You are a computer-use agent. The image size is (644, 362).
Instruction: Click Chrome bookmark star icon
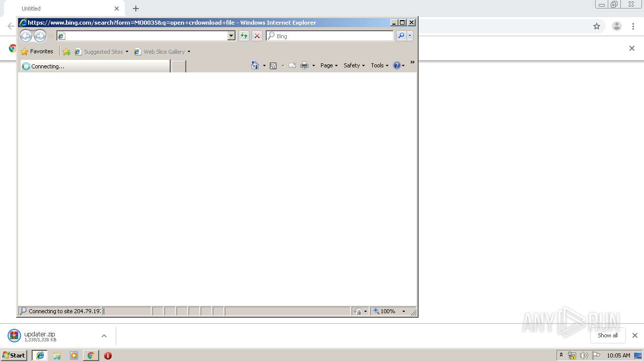pos(597,26)
